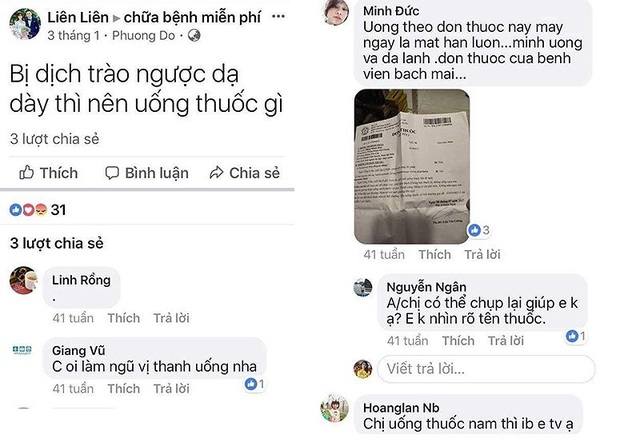This screenshot has width=640, height=442.
Task: Click the Chia sẻ share arrow icon
Action: click(216, 173)
